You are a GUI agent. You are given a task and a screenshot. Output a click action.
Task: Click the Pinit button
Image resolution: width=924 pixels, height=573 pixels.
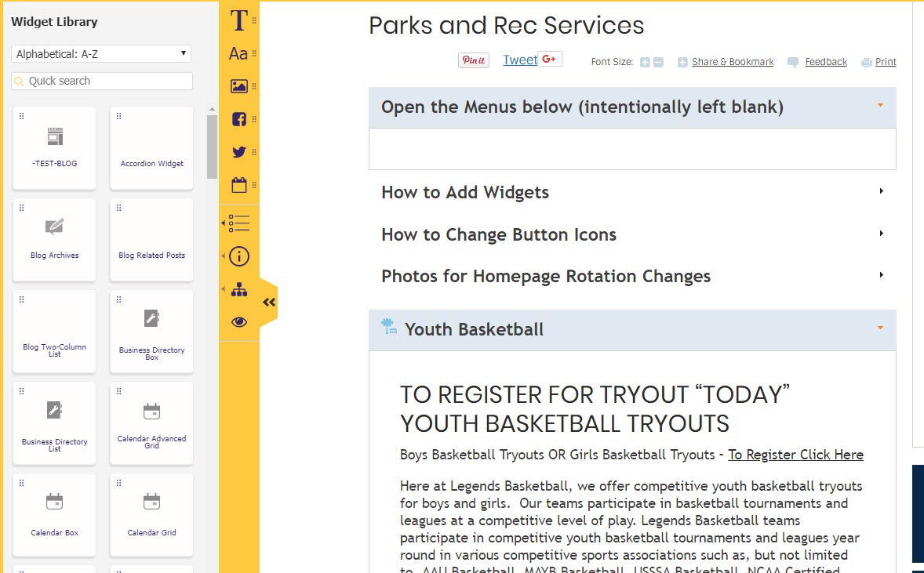[x=473, y=60]
